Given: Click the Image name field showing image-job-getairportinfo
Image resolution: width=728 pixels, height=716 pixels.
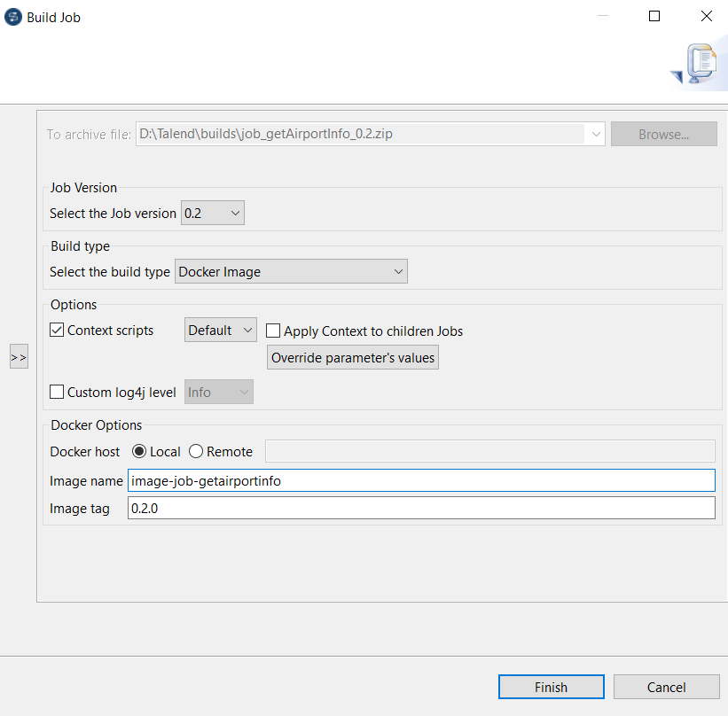Looking at the screenshot, I should tap(355, 479).
